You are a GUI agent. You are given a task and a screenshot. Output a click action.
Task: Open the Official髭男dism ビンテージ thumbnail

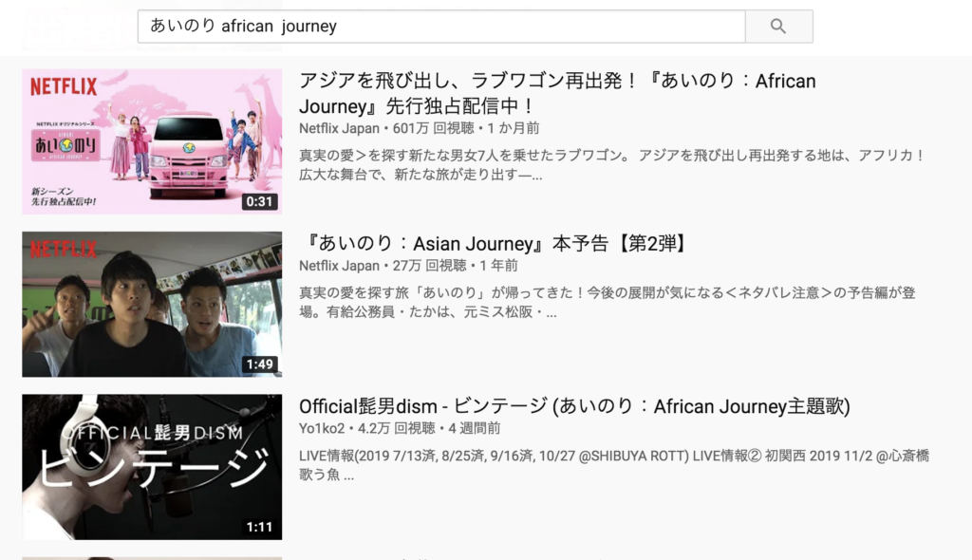click(152, 466)
